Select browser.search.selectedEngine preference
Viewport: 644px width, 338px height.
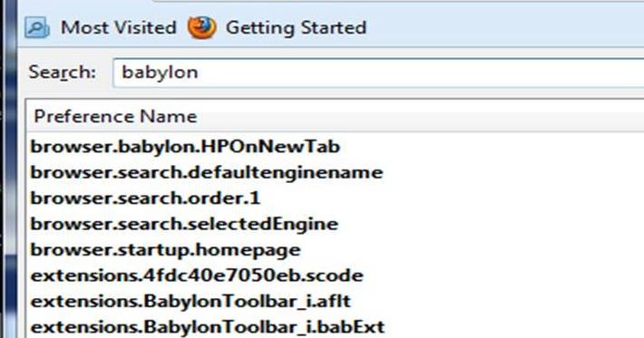tap(335, 224)
